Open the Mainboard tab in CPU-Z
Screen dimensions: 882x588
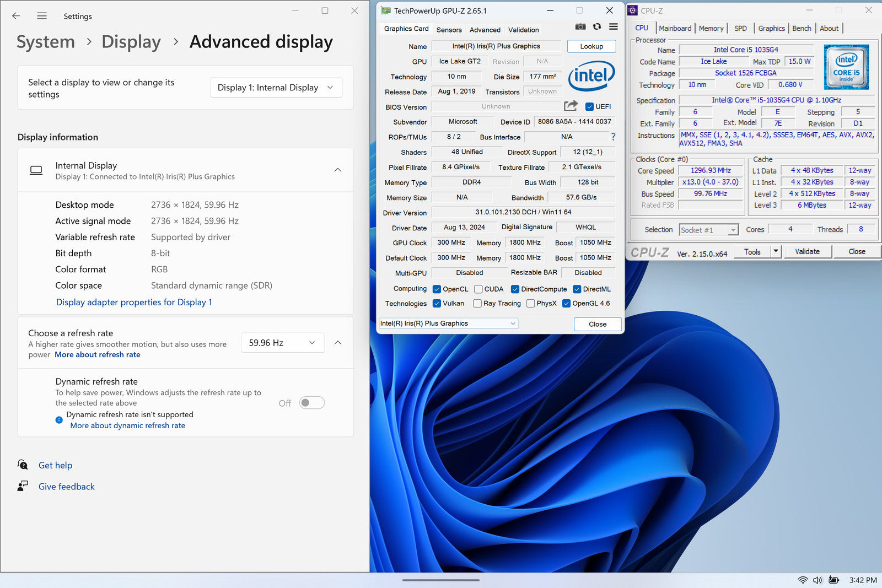coord(675,28)
